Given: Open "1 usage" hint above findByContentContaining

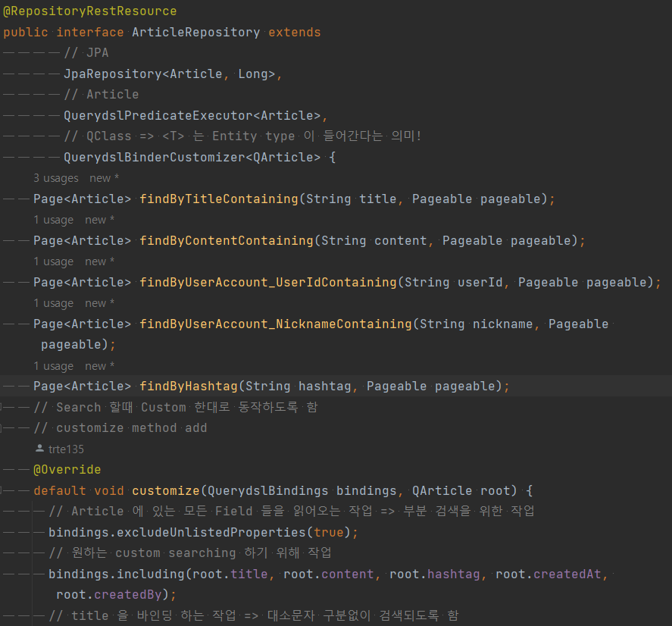Looking at the screenshot, I should point(54,220).
